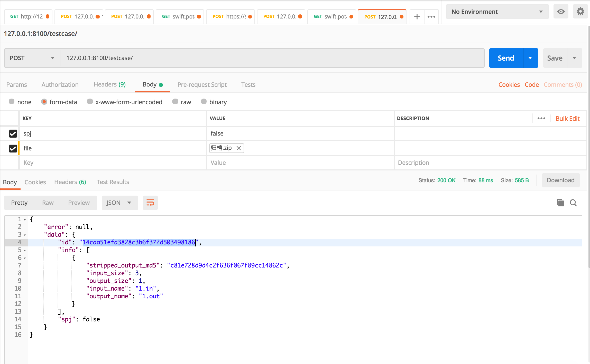Screen dimensions: 590x364
Task: Open Postman settings via gear icon
Action: (x=580, y=11)
